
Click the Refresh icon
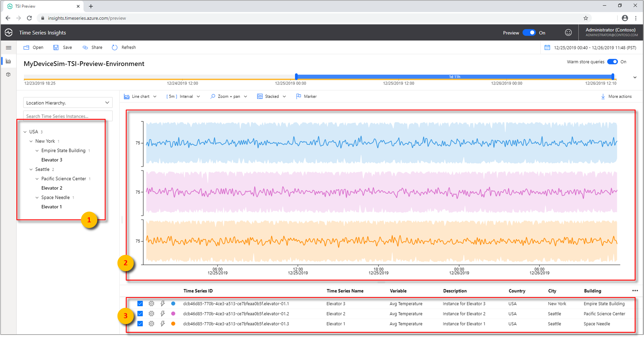click(114, 47)
